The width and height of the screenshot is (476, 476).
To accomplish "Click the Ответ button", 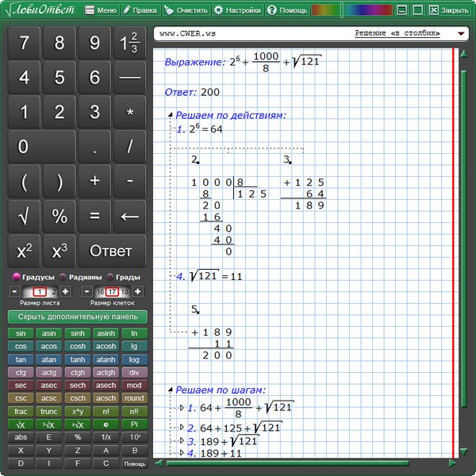I will 112,251.
